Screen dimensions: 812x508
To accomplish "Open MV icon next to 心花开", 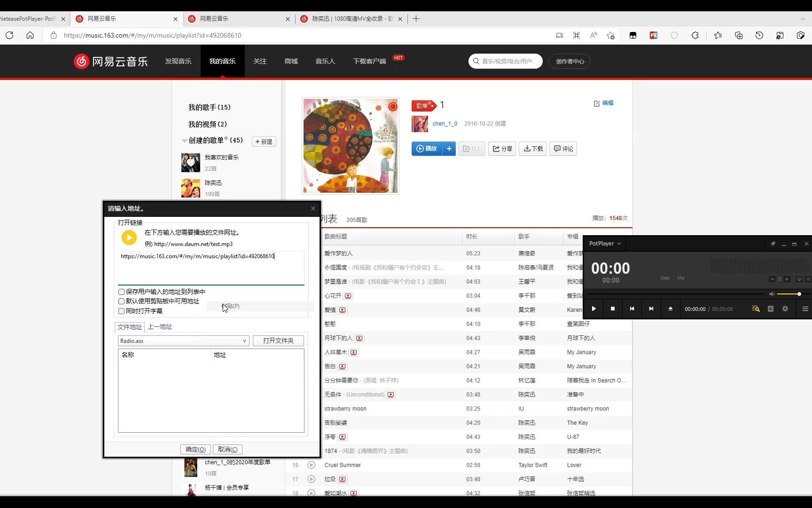I will coord(348,296).
